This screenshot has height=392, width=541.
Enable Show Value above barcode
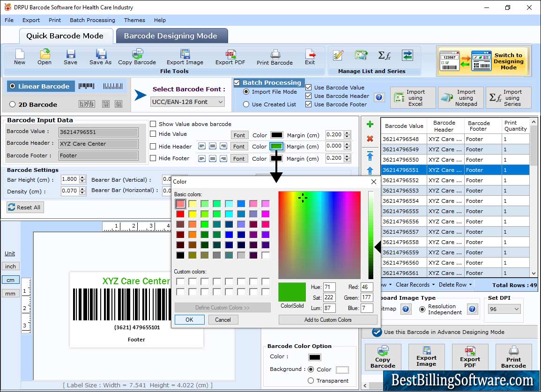click(153, 124)
